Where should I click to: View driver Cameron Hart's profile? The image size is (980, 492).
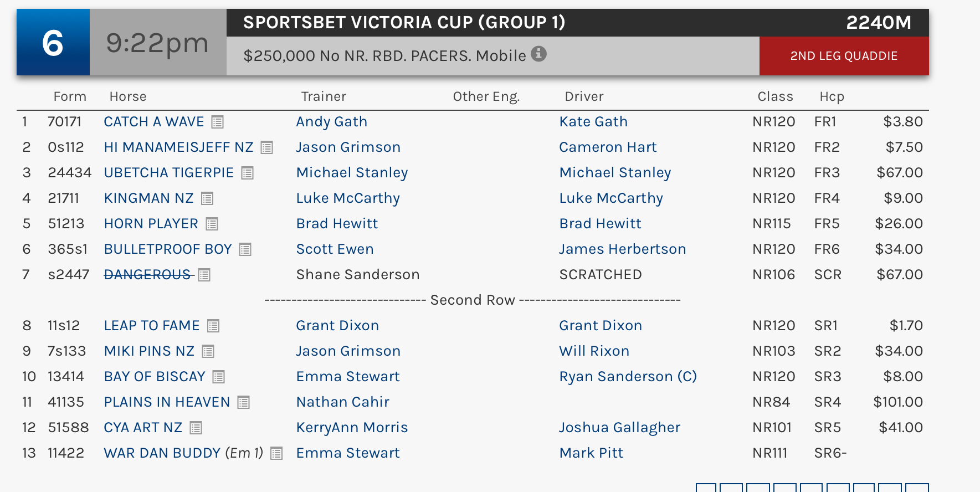click(608, 147)
